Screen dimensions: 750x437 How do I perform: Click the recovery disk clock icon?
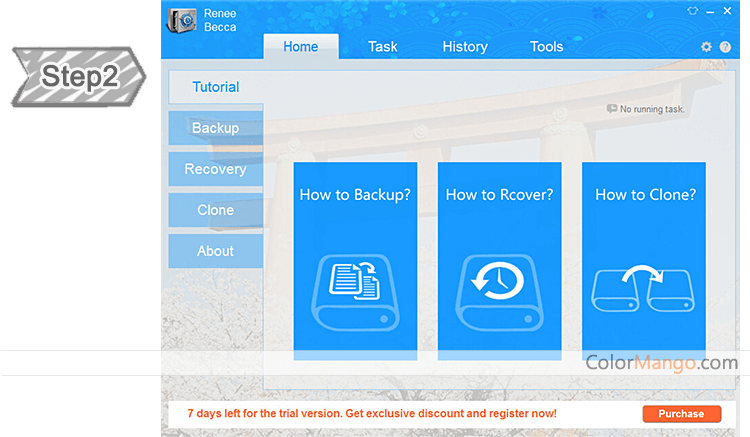pos(499,290)
